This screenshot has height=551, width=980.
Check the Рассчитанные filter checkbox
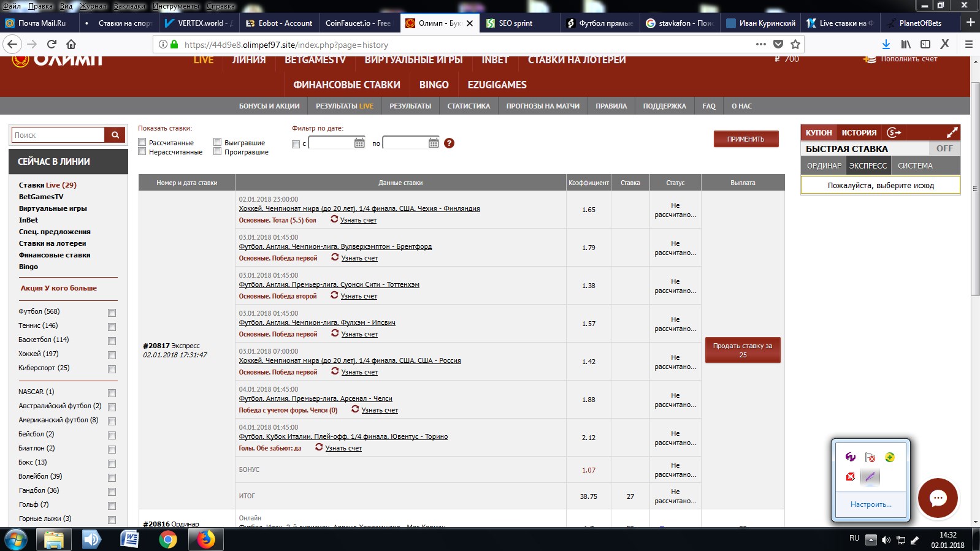[x=142, y=142]
